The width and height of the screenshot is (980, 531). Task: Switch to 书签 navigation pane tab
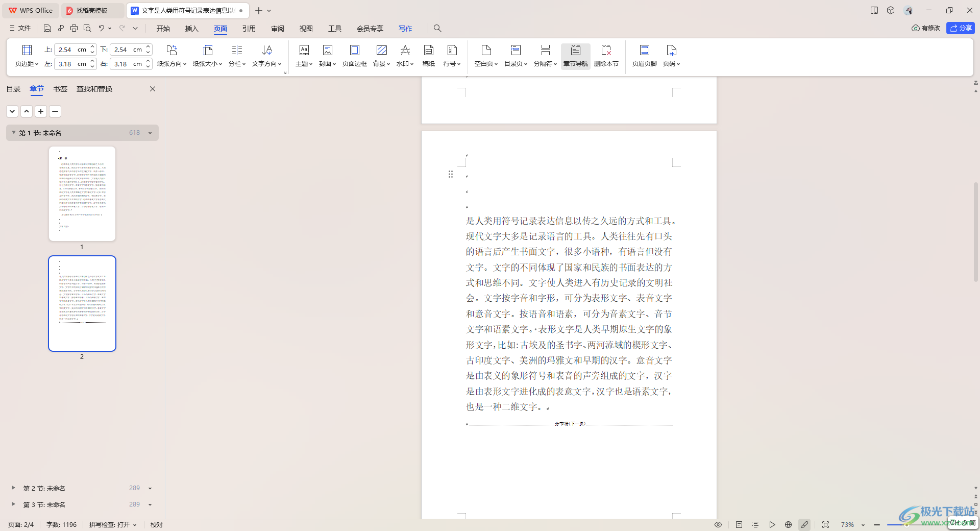click(60, 89)
